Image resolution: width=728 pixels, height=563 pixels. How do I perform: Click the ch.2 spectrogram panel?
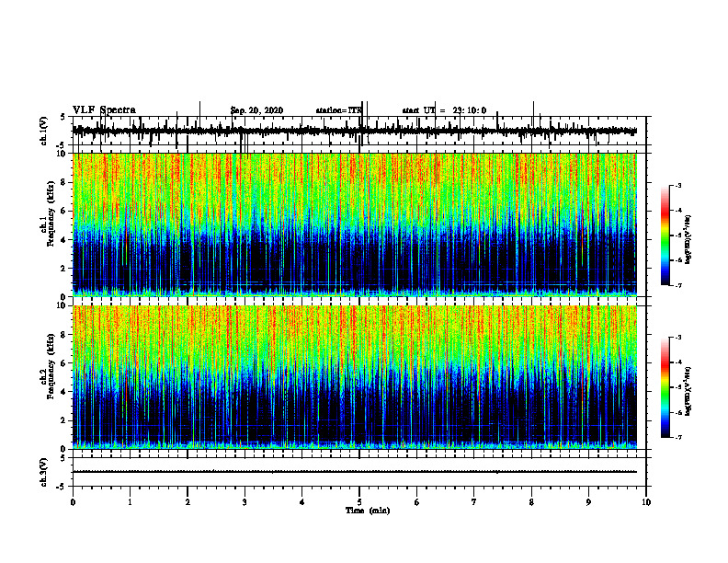(355, 377)
